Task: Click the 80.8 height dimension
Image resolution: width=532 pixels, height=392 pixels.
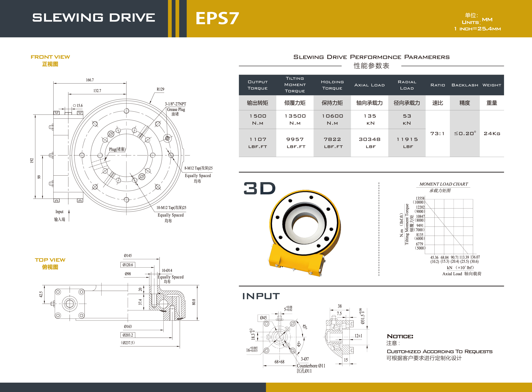Action: point(194,302)
